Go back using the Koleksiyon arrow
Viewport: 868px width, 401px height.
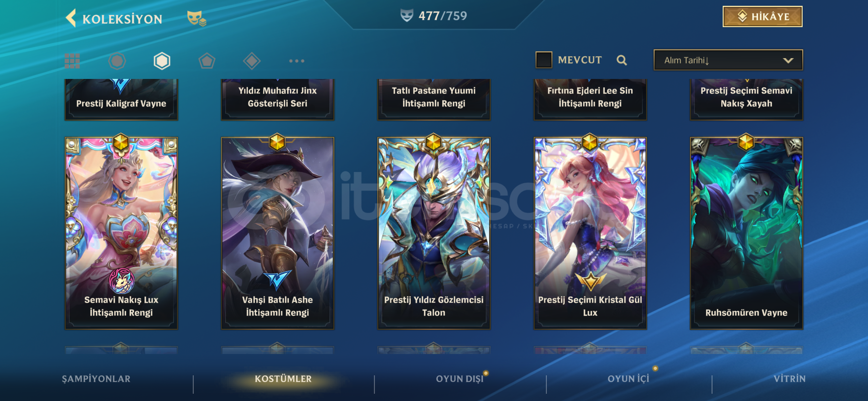coord(71,18)
